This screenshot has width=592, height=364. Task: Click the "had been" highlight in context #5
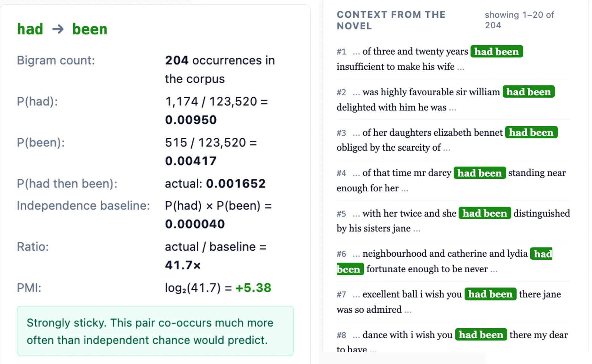[484, 213]
